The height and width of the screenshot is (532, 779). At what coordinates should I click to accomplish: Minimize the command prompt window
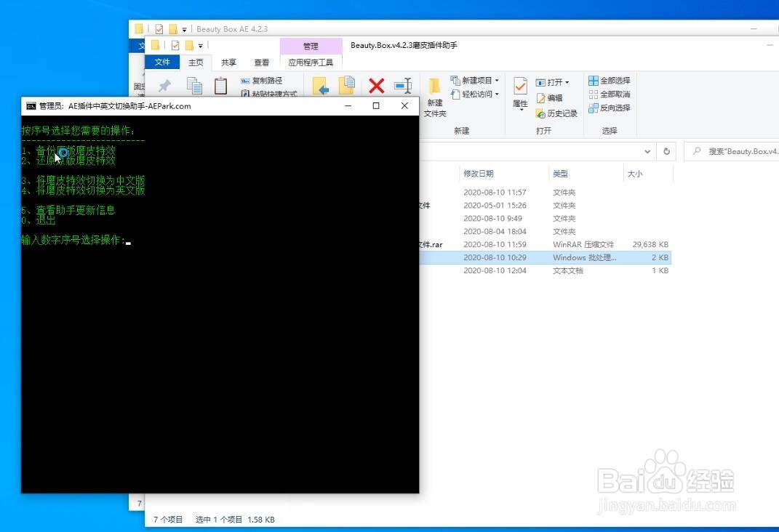348,105
